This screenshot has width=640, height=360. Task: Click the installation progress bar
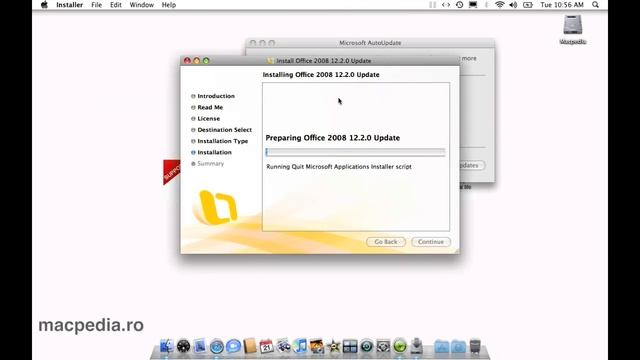(355, 152)
